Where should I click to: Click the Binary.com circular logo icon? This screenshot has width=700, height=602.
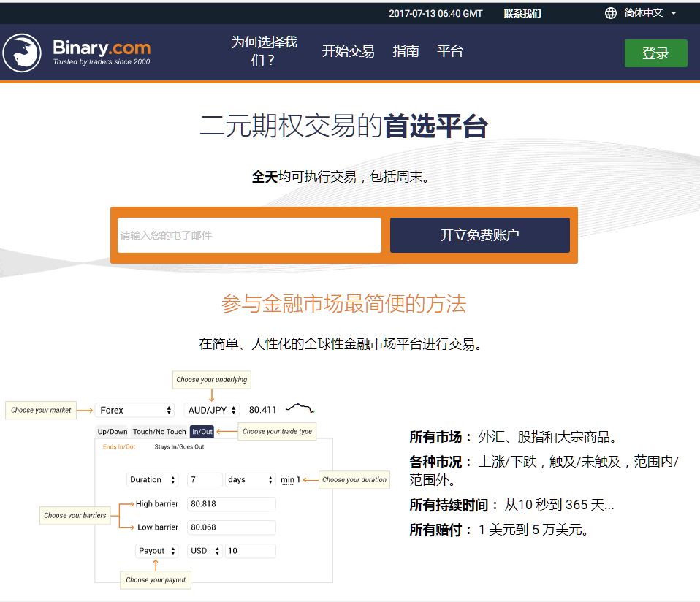click(x=22, y=53)
